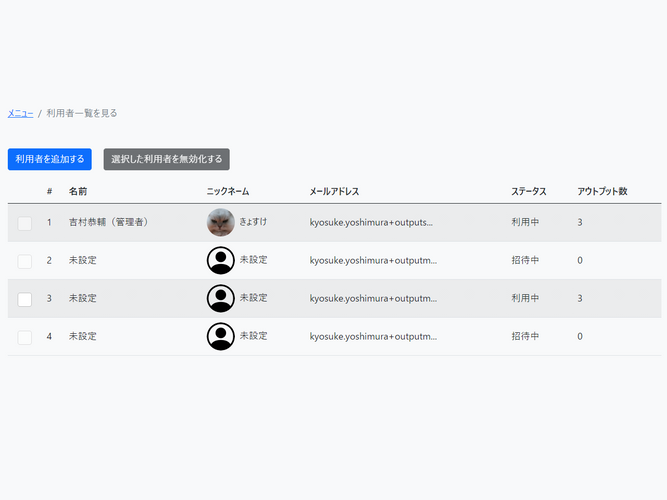Select the checkbox in row 2
The image size is (667, 500).
25,261
